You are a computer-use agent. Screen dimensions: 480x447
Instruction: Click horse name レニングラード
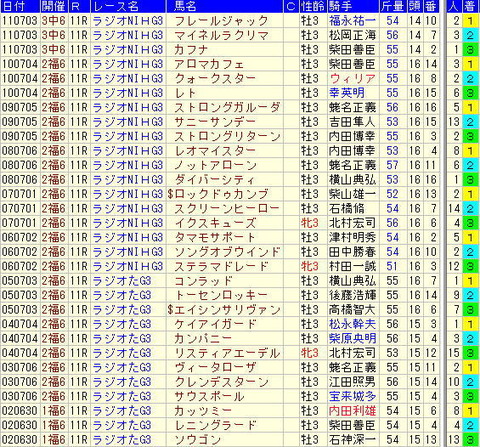point(215,425)
